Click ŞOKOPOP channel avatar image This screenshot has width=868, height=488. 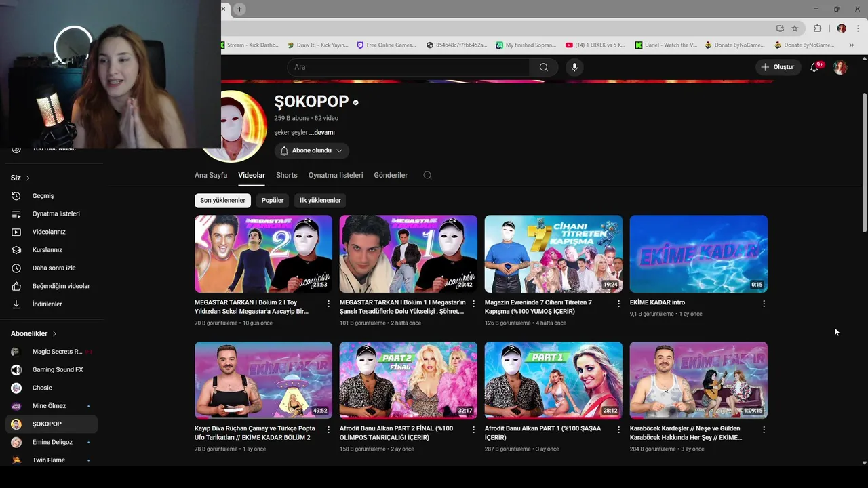[x=235, y=127]
